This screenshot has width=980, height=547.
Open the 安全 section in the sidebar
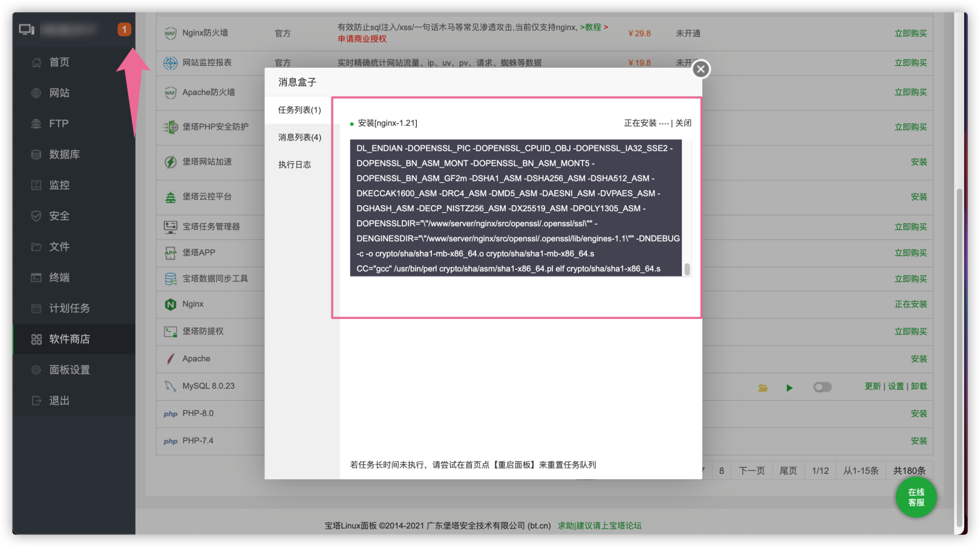tap(59, 215)
